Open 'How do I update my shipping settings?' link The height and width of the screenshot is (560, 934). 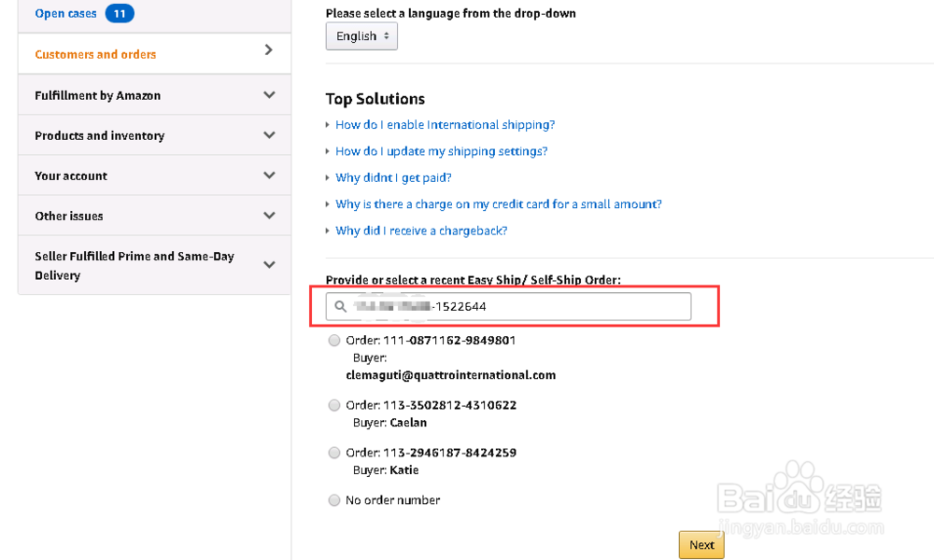tap(441, 151)
